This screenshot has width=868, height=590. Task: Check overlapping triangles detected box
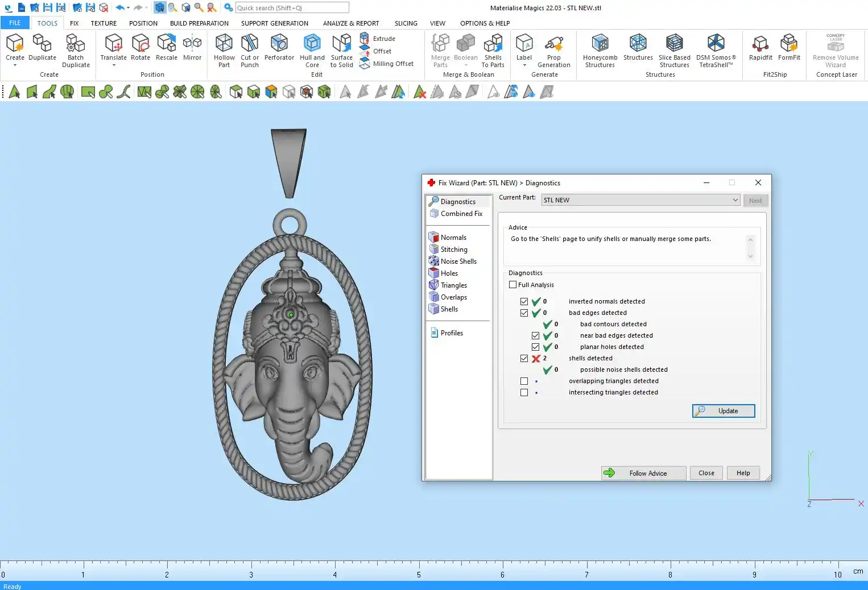tap(524, 381)
